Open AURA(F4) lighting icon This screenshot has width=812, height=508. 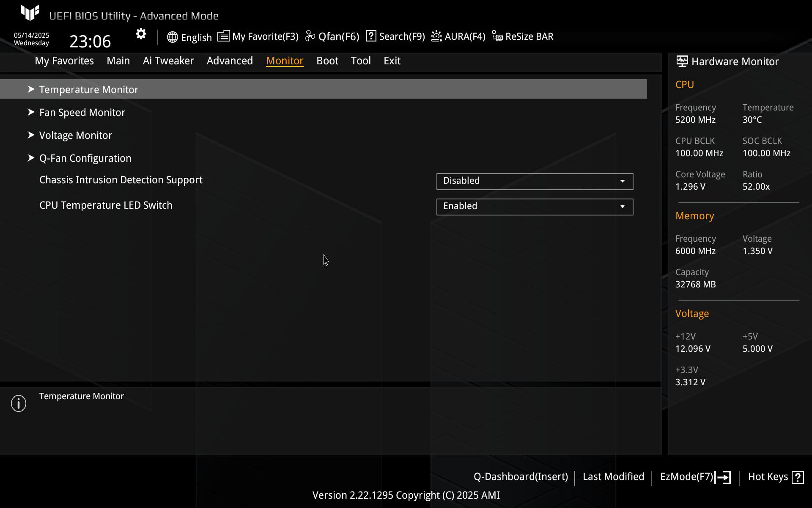pos(436,36)
